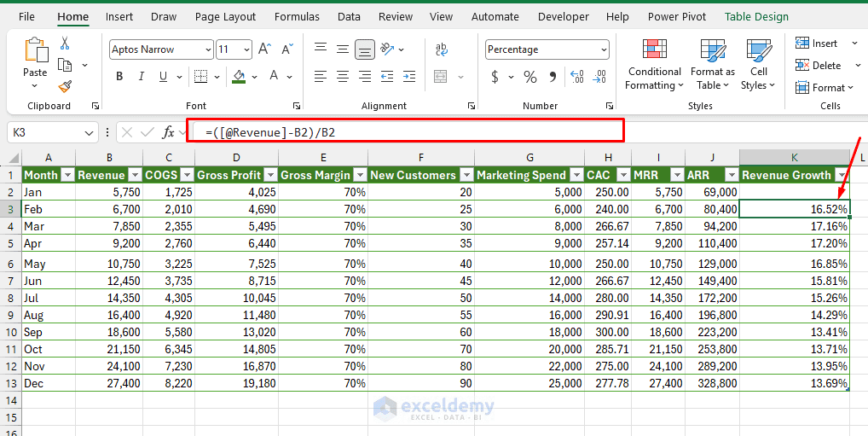The image size is (868, 436).
Task: Click the Copy icon
Action: 66,66
